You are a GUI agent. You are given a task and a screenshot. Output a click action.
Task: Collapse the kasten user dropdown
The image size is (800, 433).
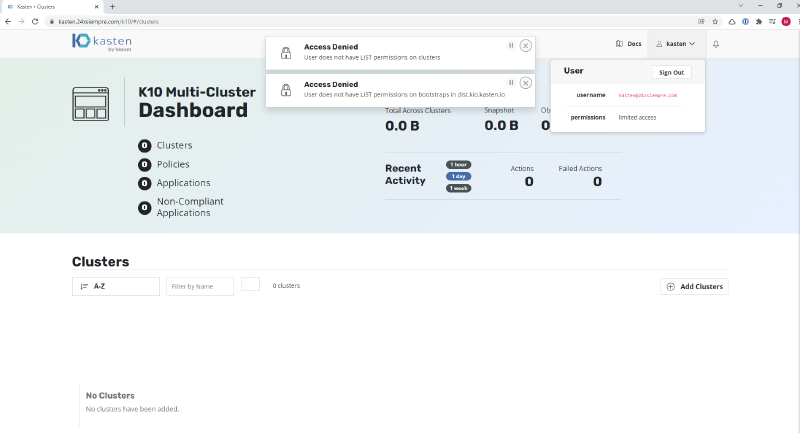(x=676, y=44)
